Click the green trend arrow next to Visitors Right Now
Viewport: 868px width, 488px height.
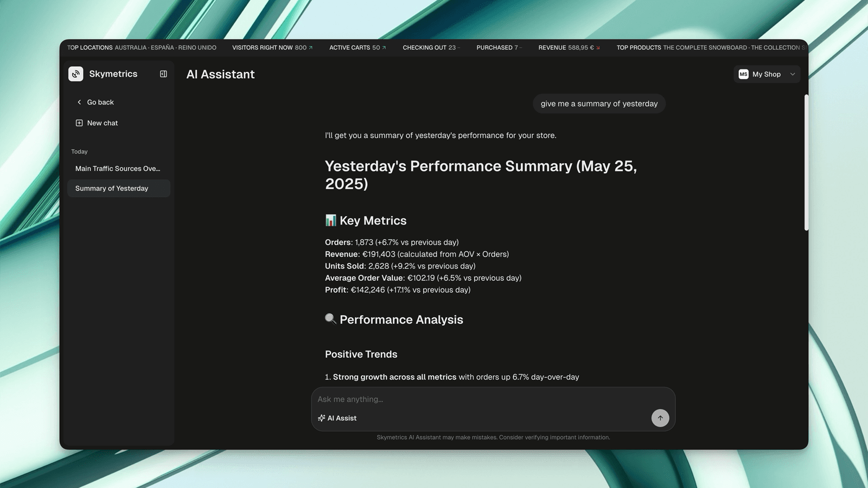point(310,48)
